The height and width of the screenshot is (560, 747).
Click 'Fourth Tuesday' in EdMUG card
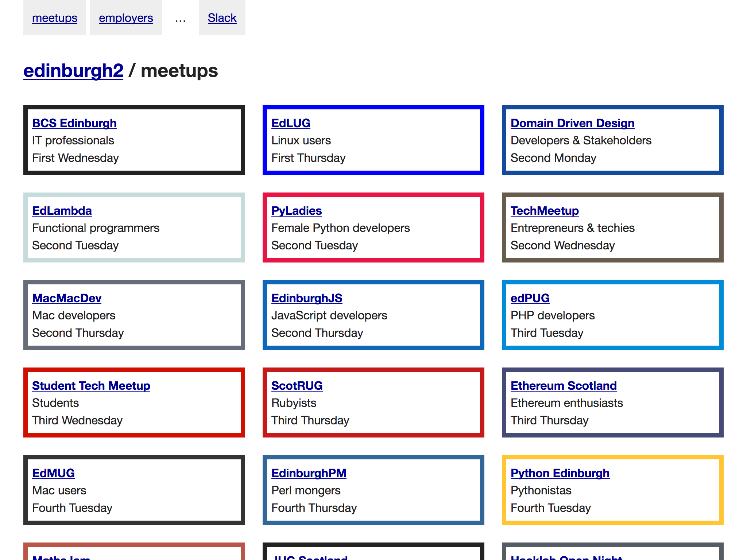click(x=72, y=508)
